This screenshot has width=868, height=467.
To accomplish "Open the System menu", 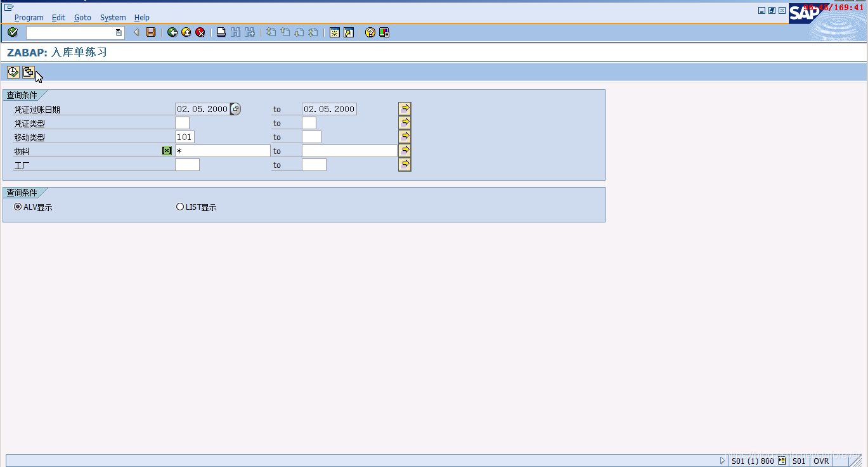I will coord(113,18).
